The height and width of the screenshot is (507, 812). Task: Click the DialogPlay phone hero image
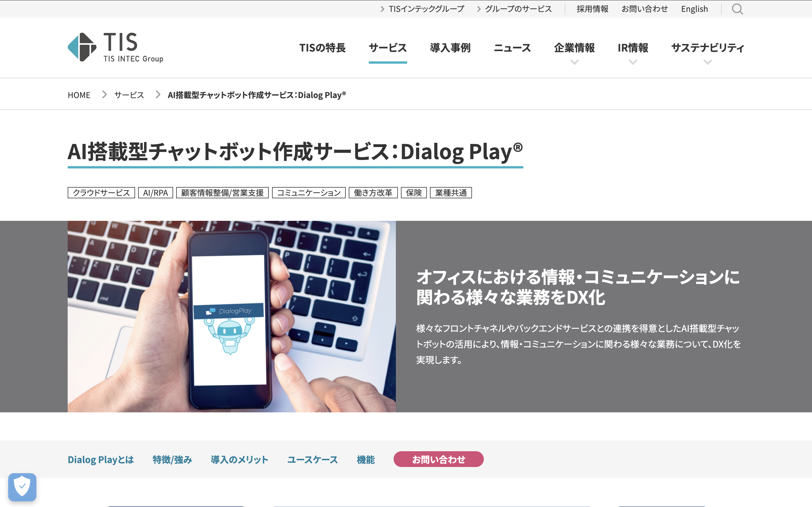(231, 316)
